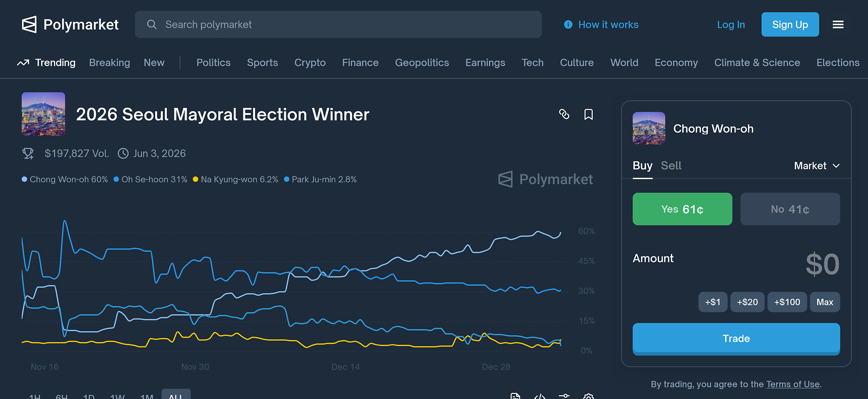The height and width of the screenshot is (399, 868).
Task: Switch order side to Sell
Action: pyautogui.click(x=671, y=166)
